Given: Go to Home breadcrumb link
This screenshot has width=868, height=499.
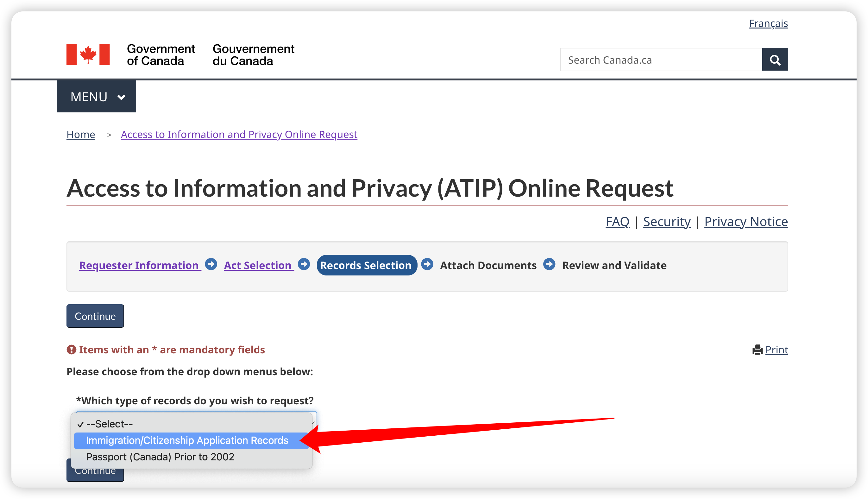Looking at the screenshot, I should (81, 134).
